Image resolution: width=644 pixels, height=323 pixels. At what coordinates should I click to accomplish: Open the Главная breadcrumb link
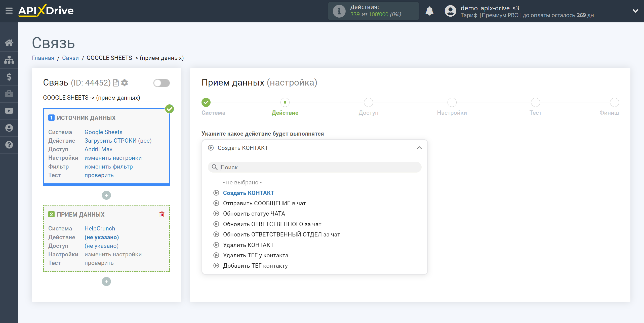tap(43, 58)
